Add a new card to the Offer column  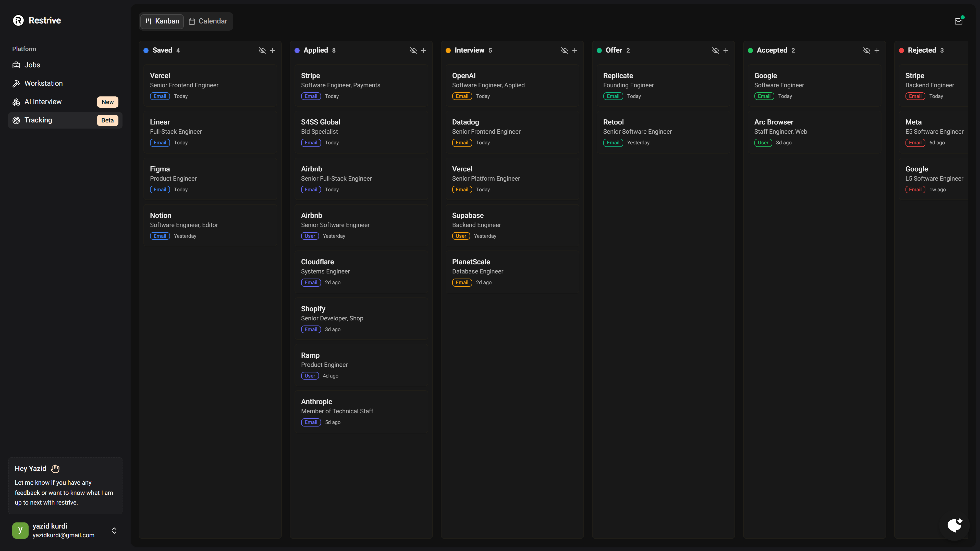(726, 50)
